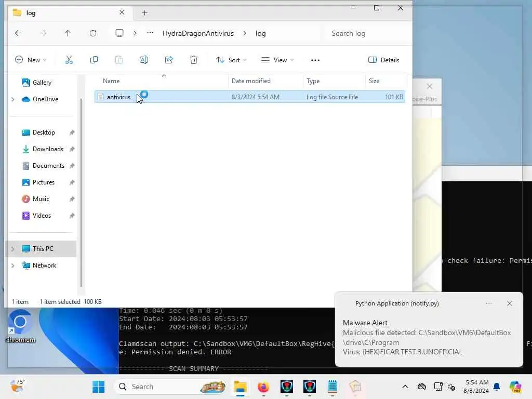Open Music quick access folder

coord(41,199)
